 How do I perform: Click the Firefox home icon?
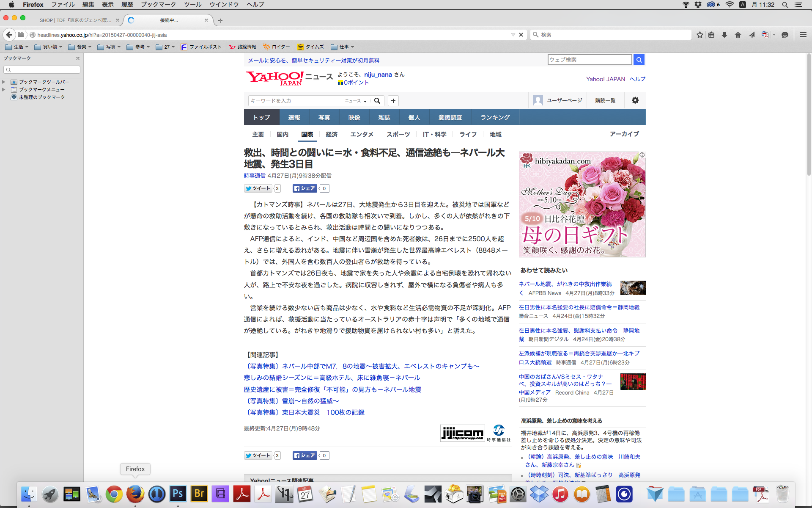click(738, 35)
